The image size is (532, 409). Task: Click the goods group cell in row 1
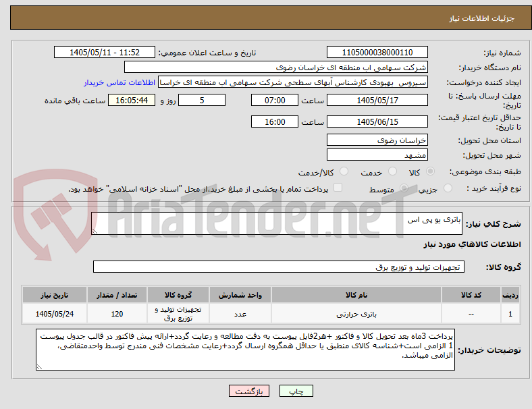tap(178, 314)
